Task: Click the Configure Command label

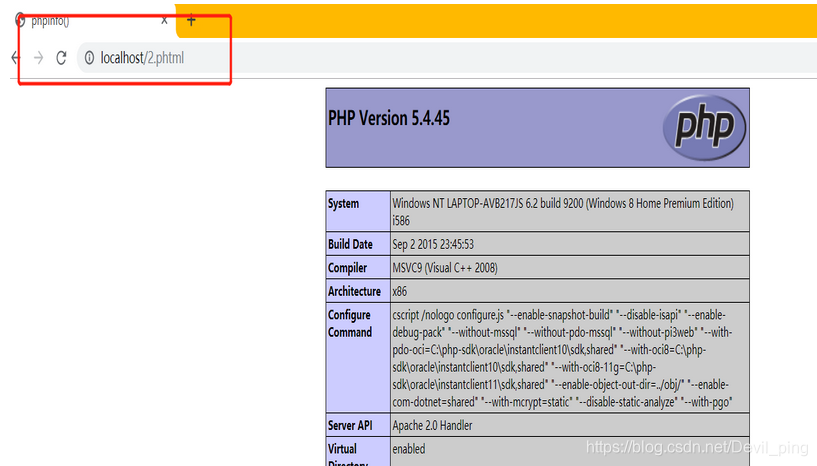Action: click(x=350, y=324)
